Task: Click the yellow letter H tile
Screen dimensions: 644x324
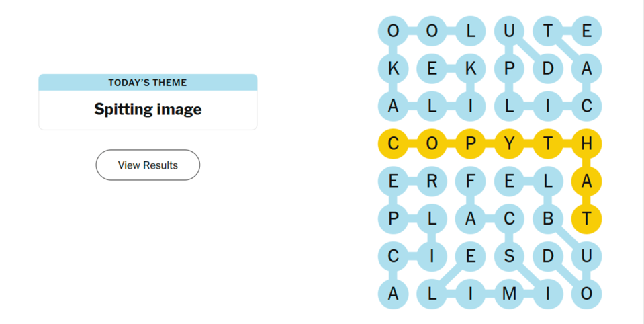Action: pos(587,143)
